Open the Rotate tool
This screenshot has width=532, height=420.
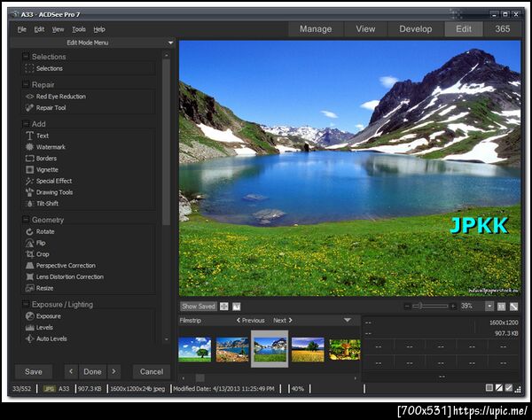click(40, 231)
